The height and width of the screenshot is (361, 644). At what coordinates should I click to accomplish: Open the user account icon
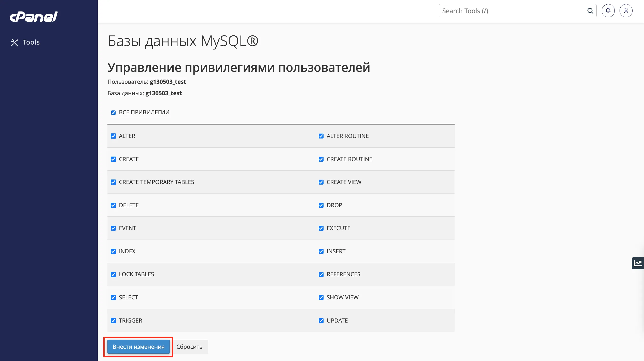pyautogui.click(x=626, y=11)
